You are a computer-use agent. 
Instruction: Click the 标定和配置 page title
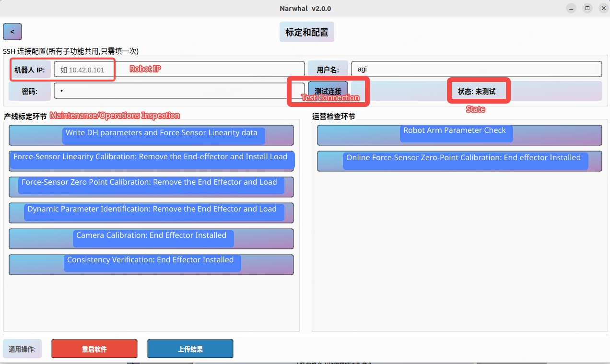pos(307,32)
